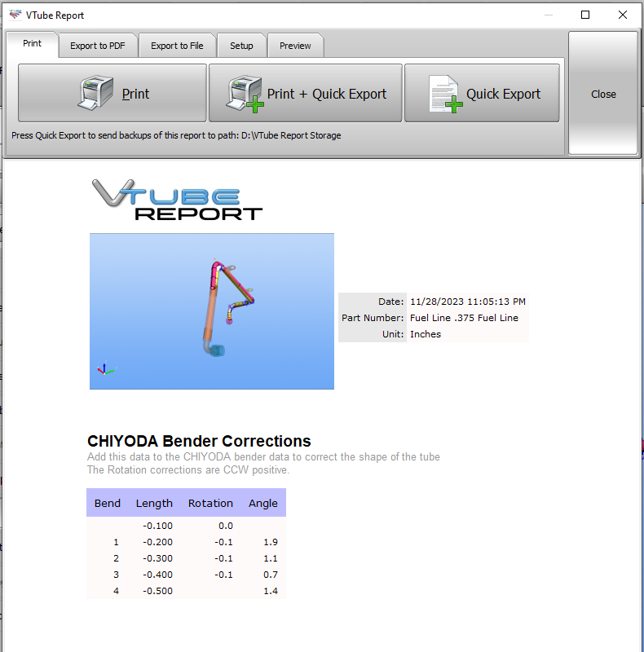The height and width of the screenshot is (652, 644).
Task: Close the window with the X button
Action: 622,15
